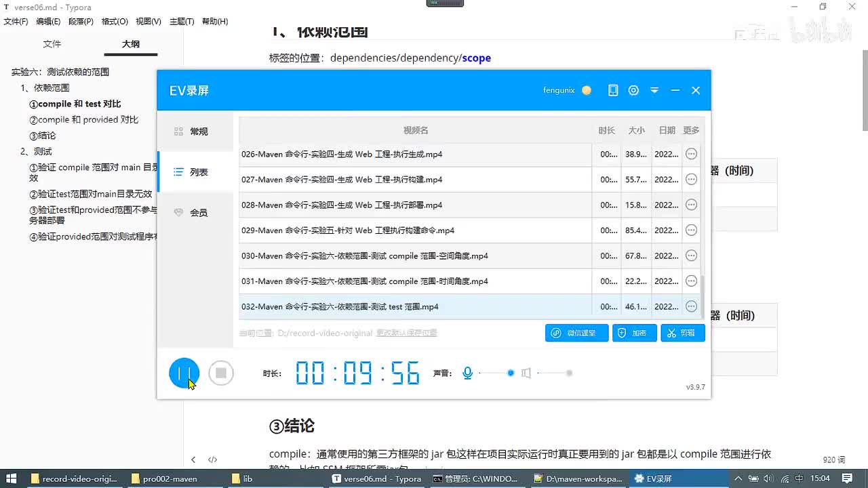868x488 pixels.
Task: Open more options for video 028
Action: pyautogui.click(x=691, y=205)
